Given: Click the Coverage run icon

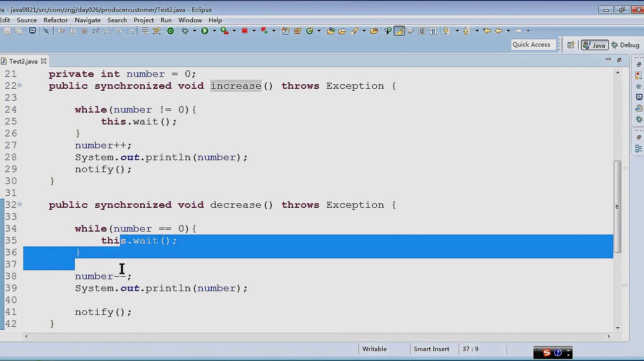Looking at the screenshot, I should click(224, 31).
